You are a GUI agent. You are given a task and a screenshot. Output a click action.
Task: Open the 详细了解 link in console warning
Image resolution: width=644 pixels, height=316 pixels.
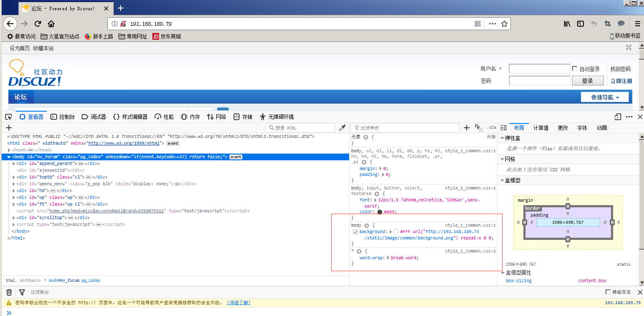239,302
